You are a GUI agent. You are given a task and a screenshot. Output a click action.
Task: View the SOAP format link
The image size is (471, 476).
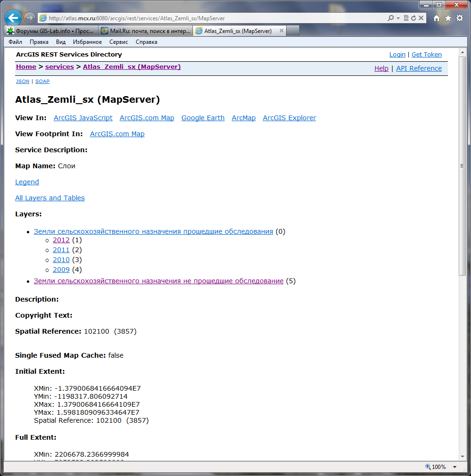(x=42, y=82)
